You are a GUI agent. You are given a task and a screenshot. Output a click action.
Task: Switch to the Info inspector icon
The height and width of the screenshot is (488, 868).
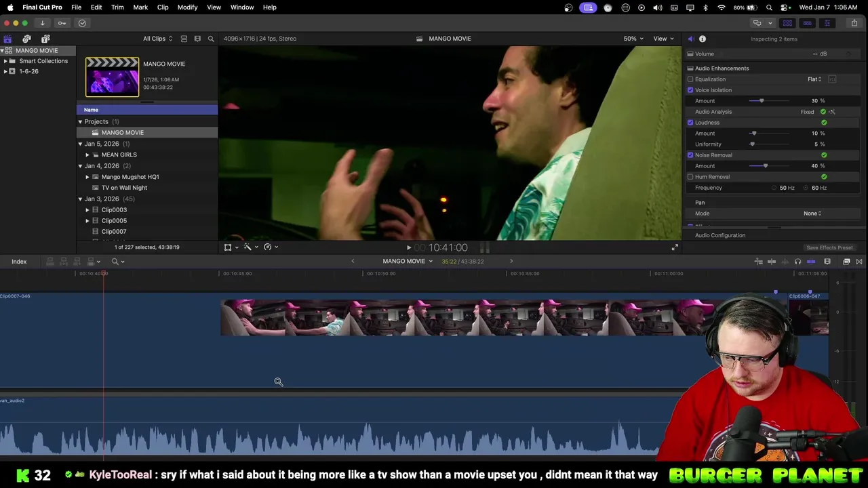coord(703,39)
